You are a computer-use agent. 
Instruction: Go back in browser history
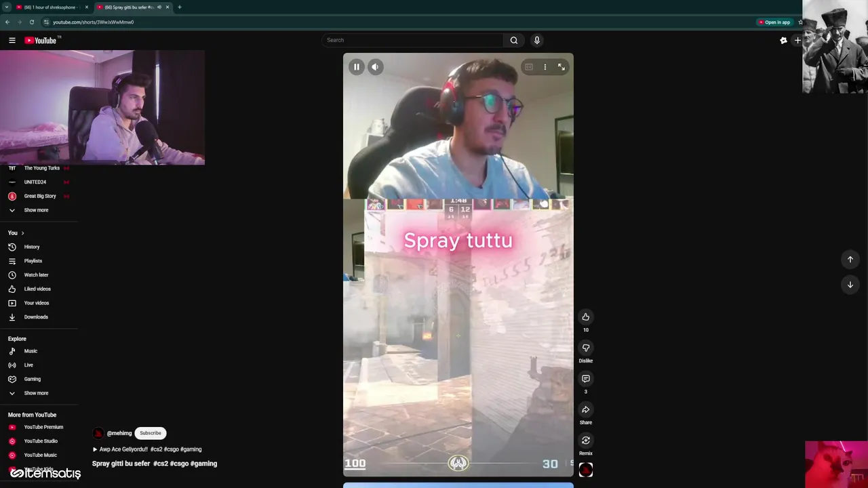click(x=7, y=22)
